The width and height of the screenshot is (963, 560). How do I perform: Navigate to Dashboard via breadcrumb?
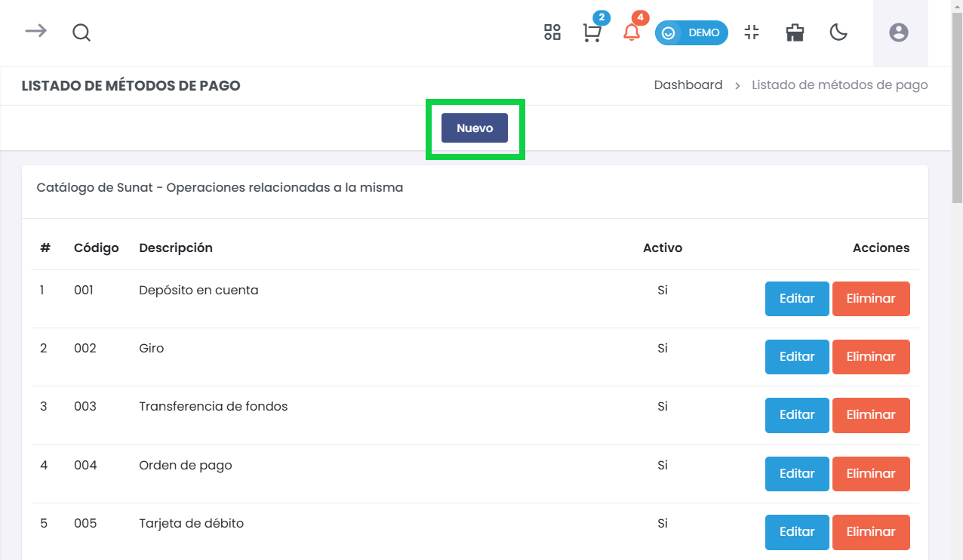tap(688, 85)
